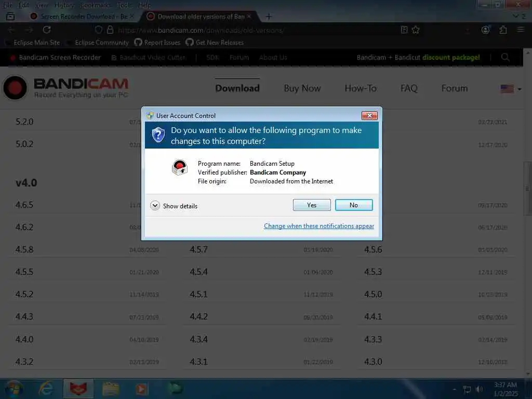Click No in User Account Control dialog
This screenshot has height=399, width=532.
point(353,205)
